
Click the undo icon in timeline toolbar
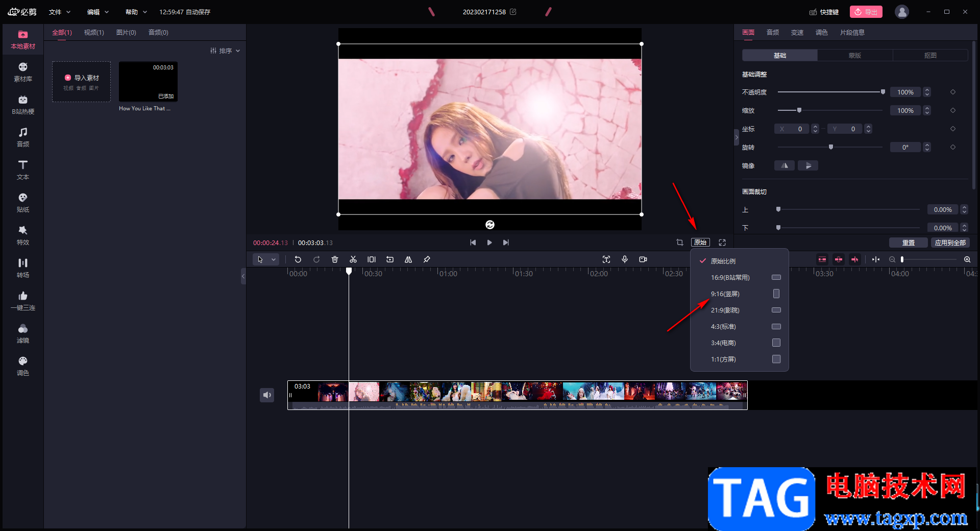pyautogui.click(x=298, y=259)
